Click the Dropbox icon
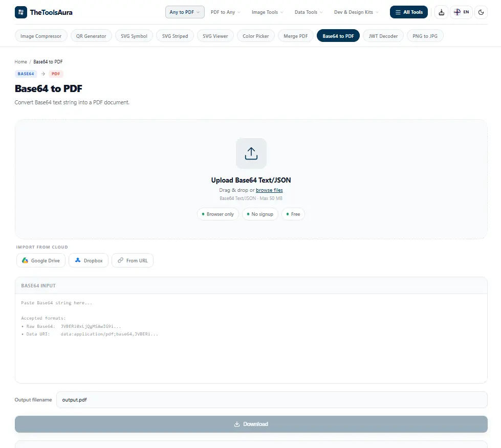The image size is (501, 448). pyautogui.click(x=78, y=260)
